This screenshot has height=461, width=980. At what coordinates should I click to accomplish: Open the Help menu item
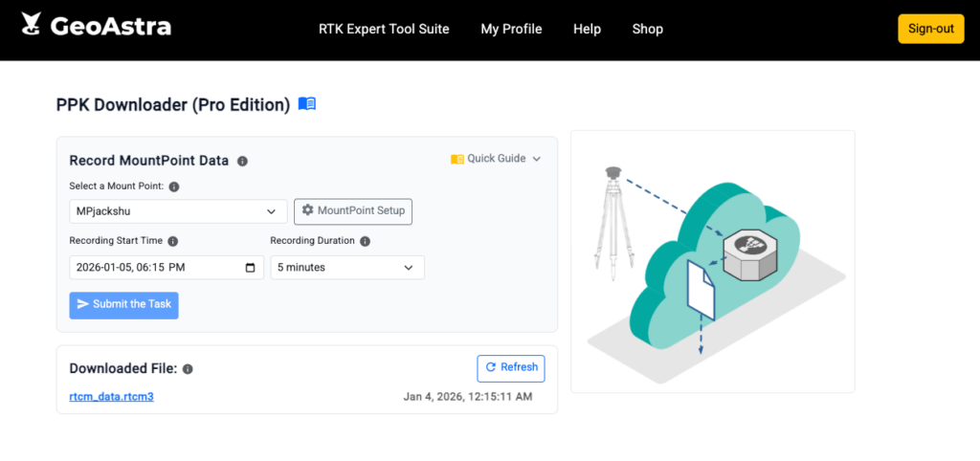point(587,29)
